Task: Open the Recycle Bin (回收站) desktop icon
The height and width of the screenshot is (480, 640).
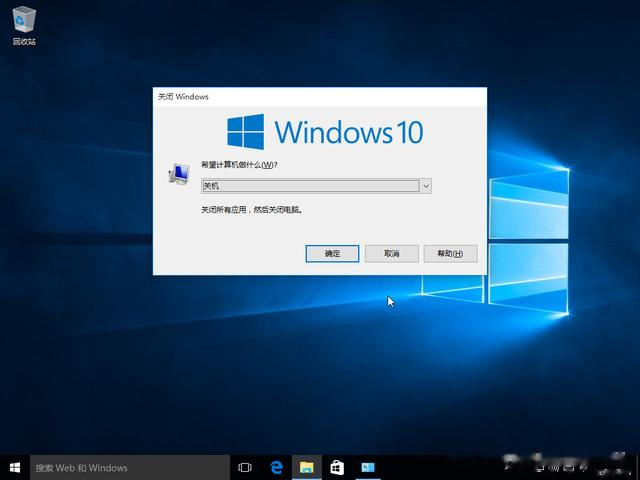Action: [x=24, y=26]
